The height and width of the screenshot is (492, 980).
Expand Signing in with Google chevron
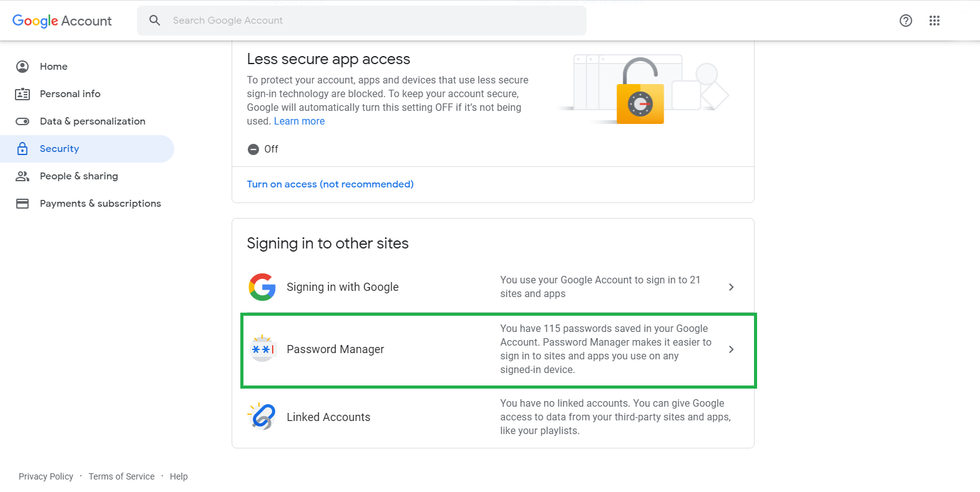tap(732, 287)
